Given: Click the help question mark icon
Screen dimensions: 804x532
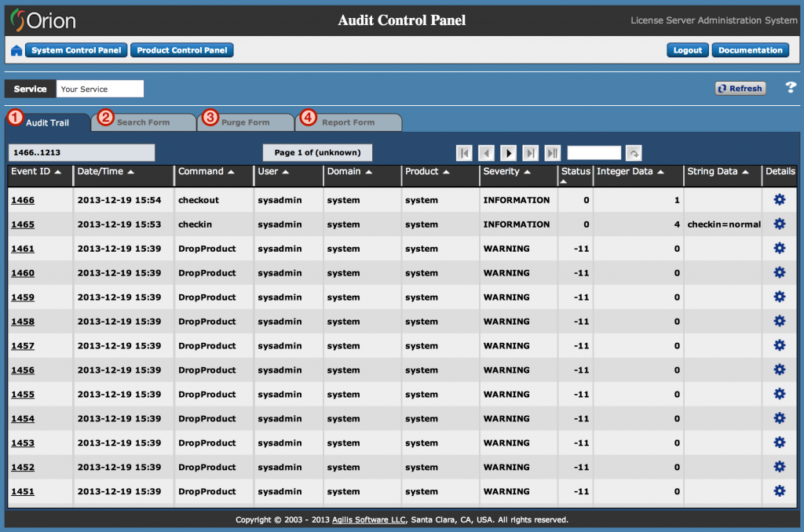Looking at the screenshot, I should [x=791, y=88].
